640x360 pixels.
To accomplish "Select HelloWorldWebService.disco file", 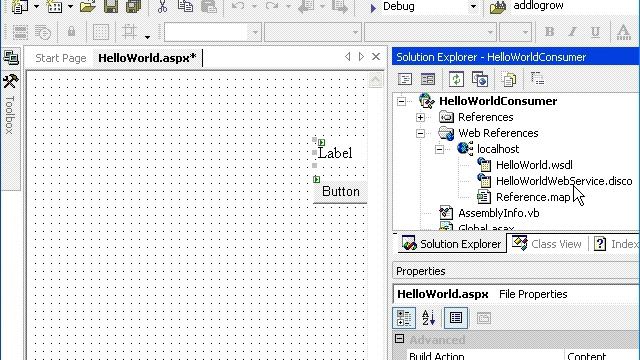I will tap(564, 181).
